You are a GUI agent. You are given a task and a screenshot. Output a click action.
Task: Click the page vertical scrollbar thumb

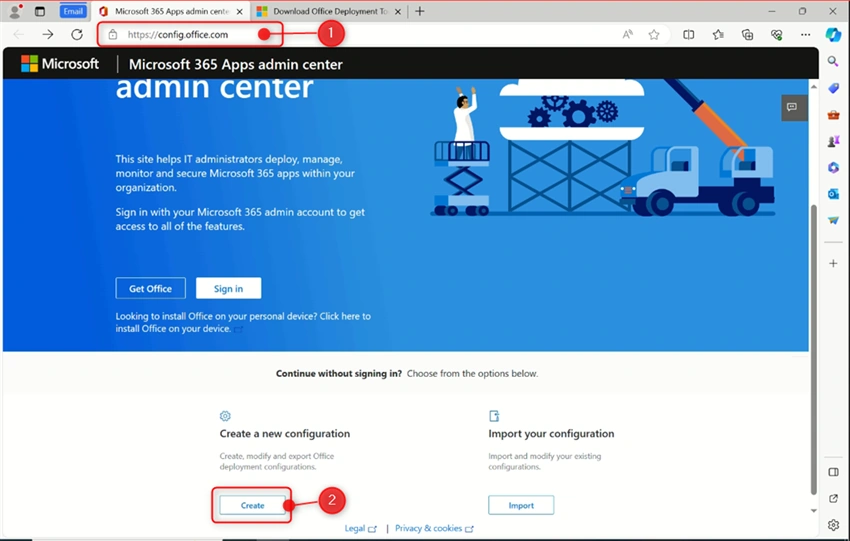point(813,350)
